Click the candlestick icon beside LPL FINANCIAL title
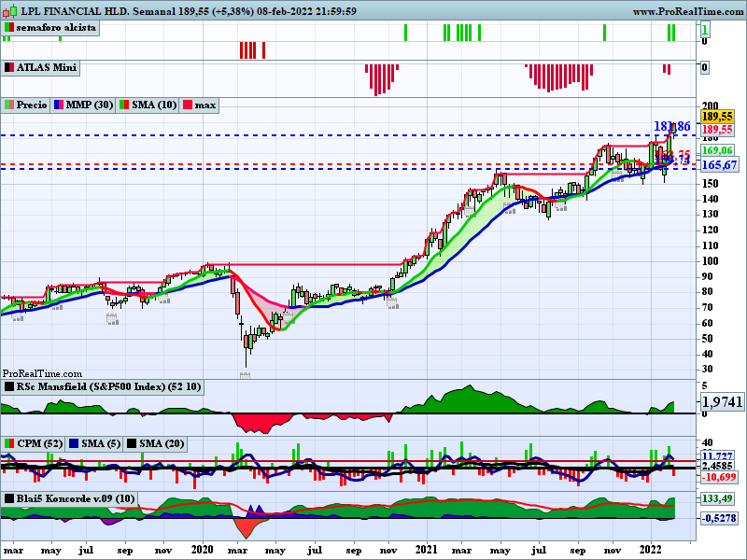The image size is (747, 560). click(x=10, y=10)
